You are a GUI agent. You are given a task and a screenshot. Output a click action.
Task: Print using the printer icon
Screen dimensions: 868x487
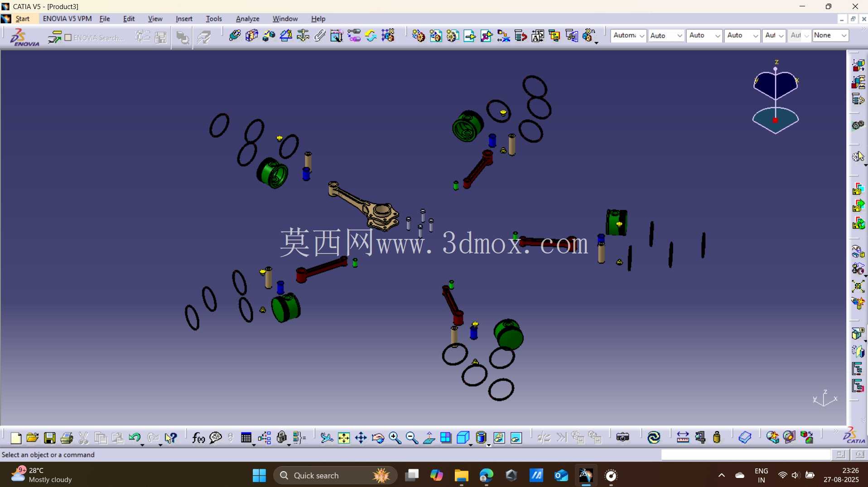point(67,438)
